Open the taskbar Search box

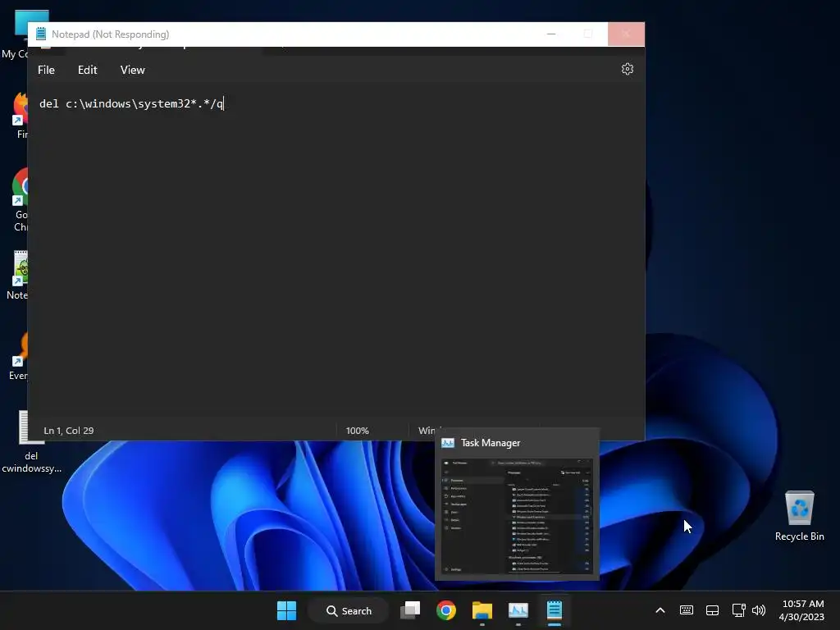[349, 610]
